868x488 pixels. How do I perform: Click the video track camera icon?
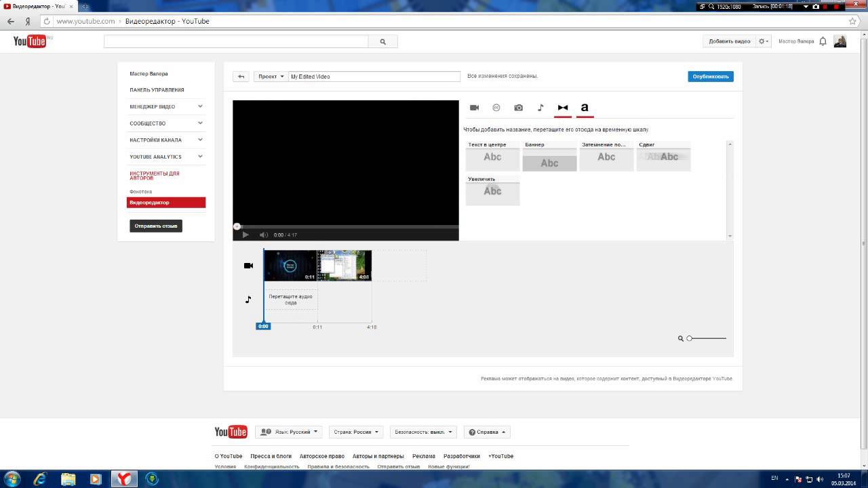(x=248, y=266)
